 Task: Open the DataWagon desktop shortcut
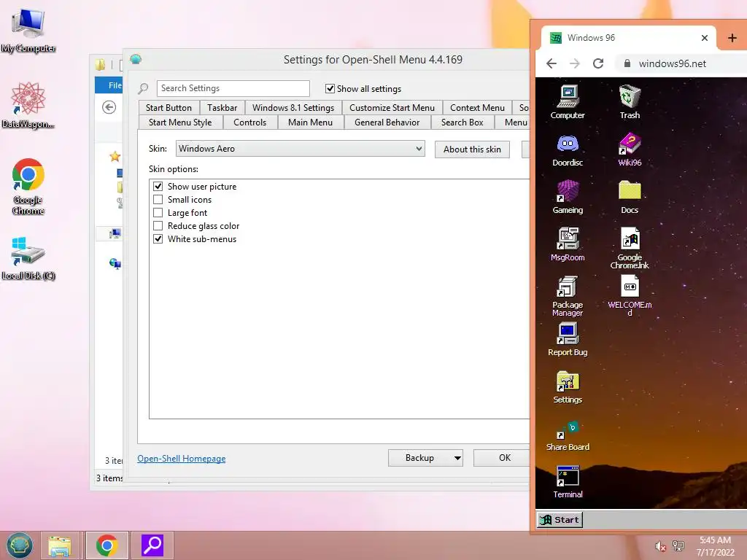tap(28, 105)
